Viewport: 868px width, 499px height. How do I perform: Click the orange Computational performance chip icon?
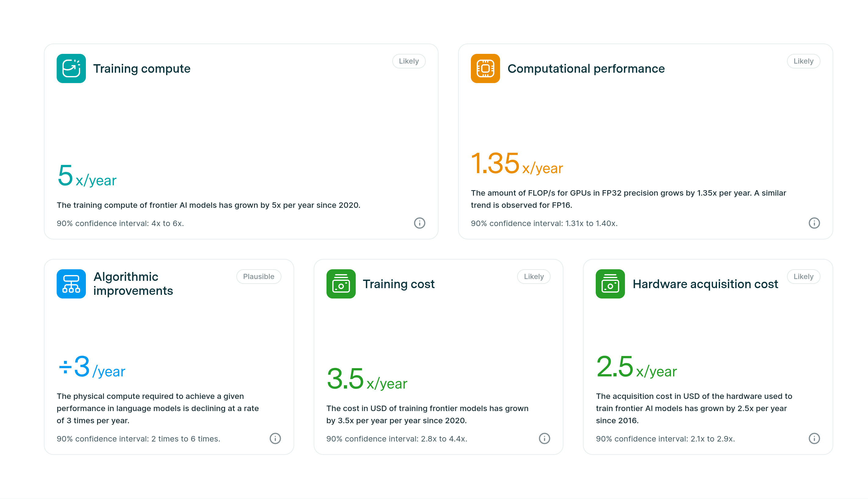point(485,68)
